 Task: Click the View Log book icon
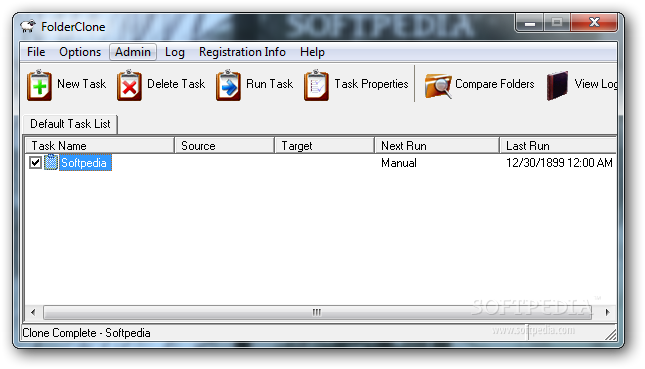pos(557,86)
